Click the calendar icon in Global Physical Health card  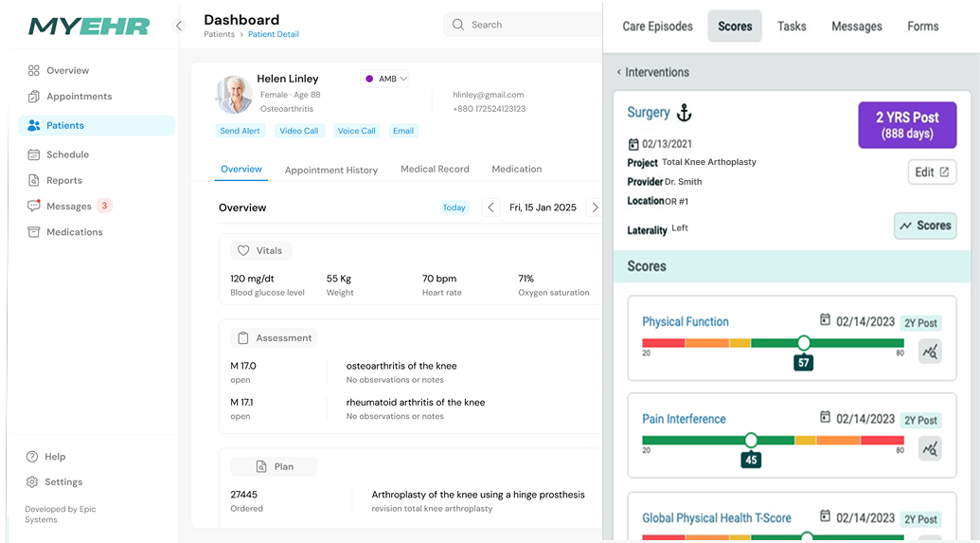[x=825, y=516]
